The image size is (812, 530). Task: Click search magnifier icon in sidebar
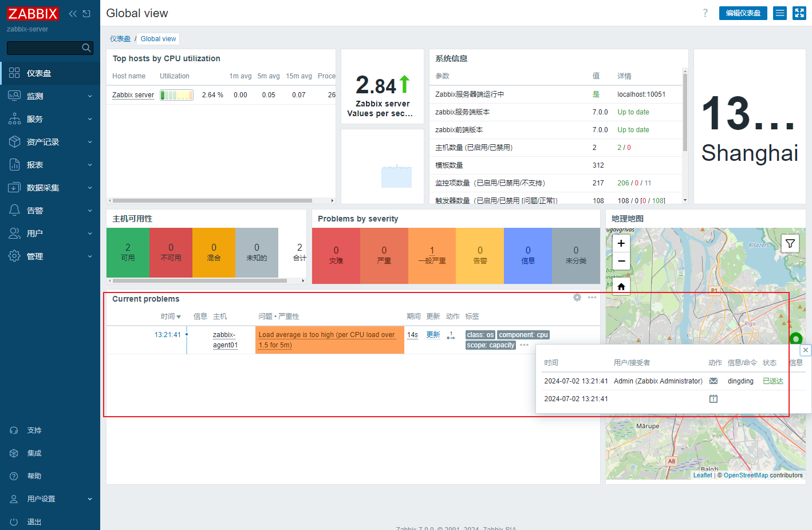tap(86, 48)
